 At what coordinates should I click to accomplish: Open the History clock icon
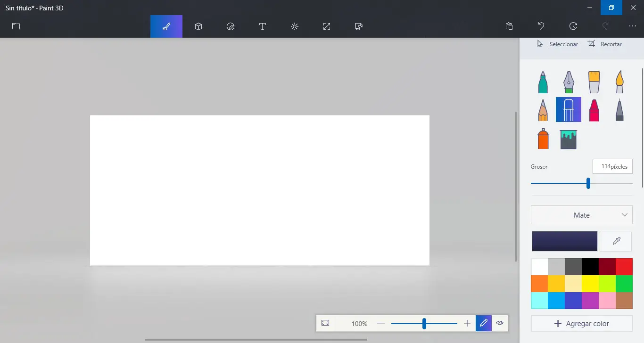click(x=573, y=26)
